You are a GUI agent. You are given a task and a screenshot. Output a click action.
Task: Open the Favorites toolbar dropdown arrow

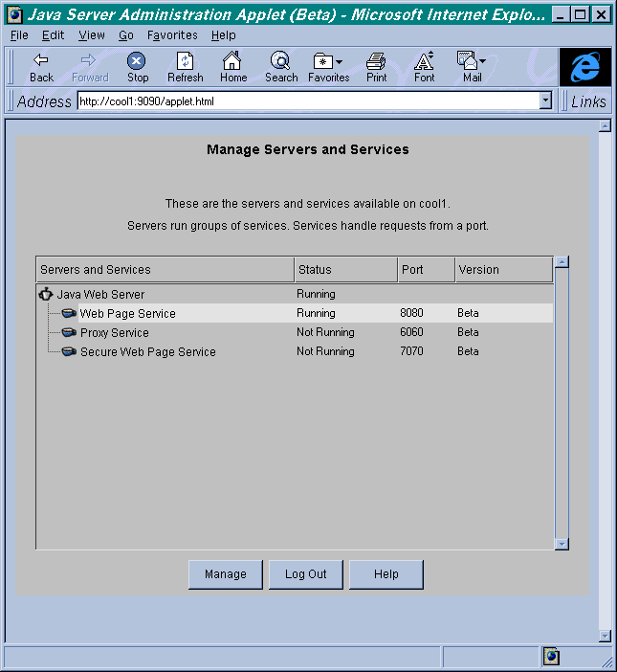pyautogui.click(x=340, y=62)
